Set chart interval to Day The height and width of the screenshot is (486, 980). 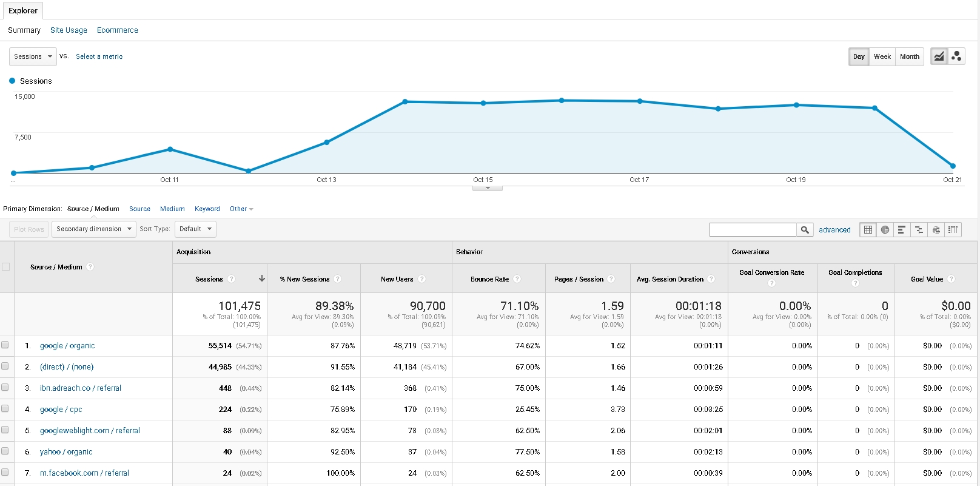tap(859, 56)
